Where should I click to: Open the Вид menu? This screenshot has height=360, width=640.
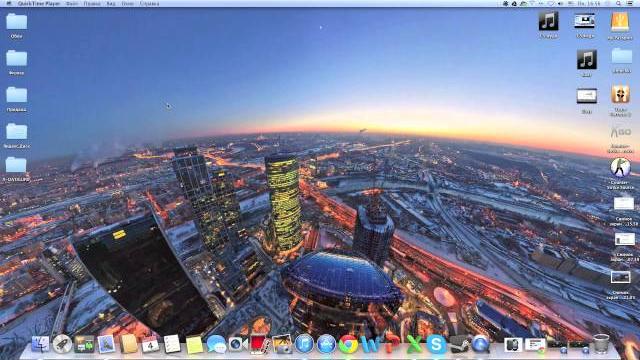111,3
